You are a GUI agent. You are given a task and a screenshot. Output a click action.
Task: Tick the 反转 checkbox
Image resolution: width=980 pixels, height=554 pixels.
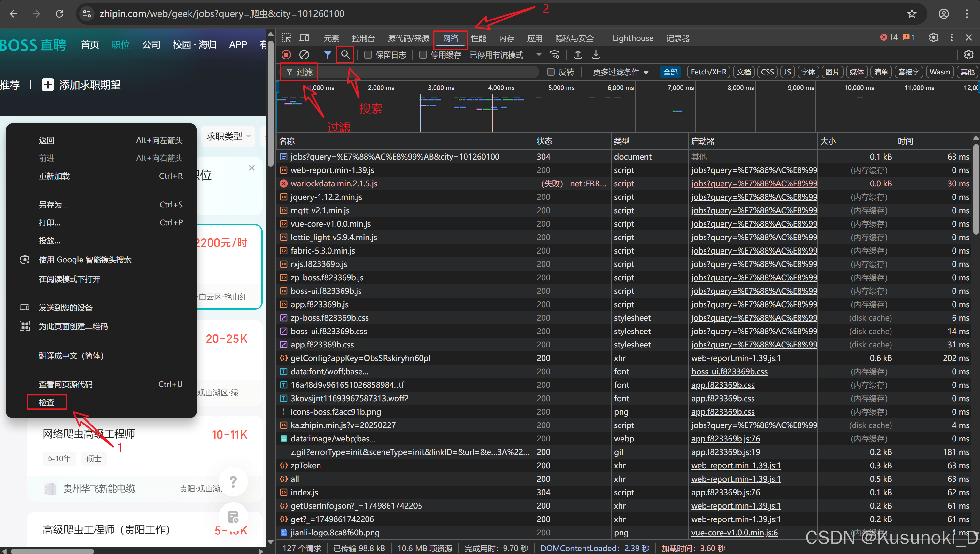[551, 72]
